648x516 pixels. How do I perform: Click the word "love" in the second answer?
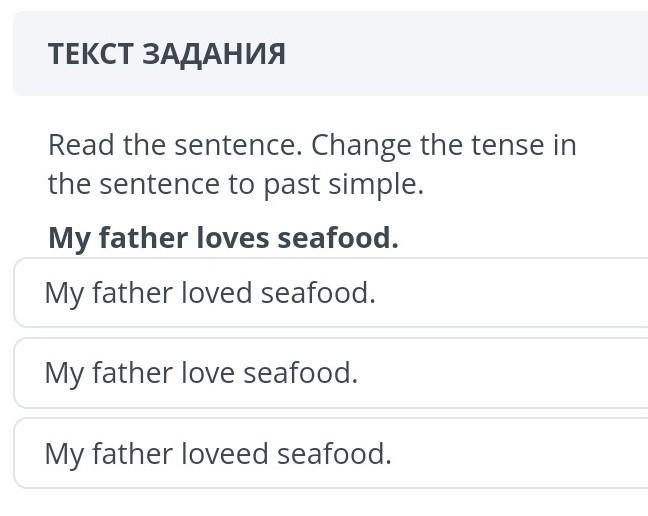click(207, 373)
